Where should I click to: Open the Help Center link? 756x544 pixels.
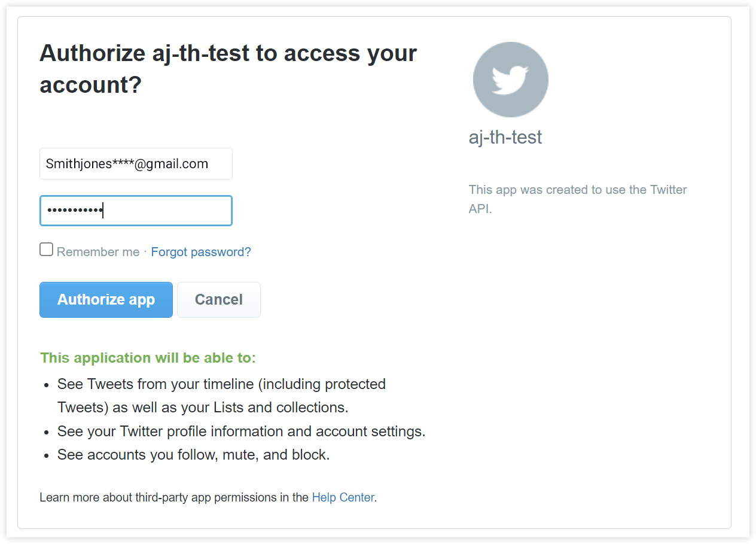(343, 497)
